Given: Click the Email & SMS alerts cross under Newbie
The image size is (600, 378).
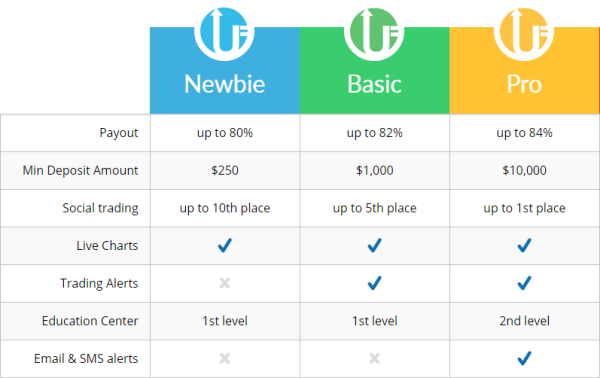Looking at the screenshot, I should point(225,358).
